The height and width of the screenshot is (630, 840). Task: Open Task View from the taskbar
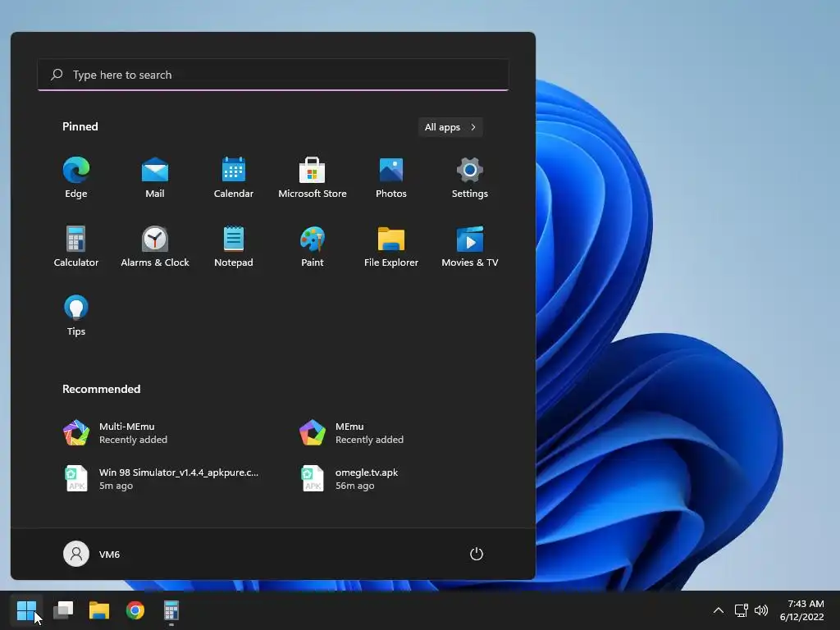63,610
